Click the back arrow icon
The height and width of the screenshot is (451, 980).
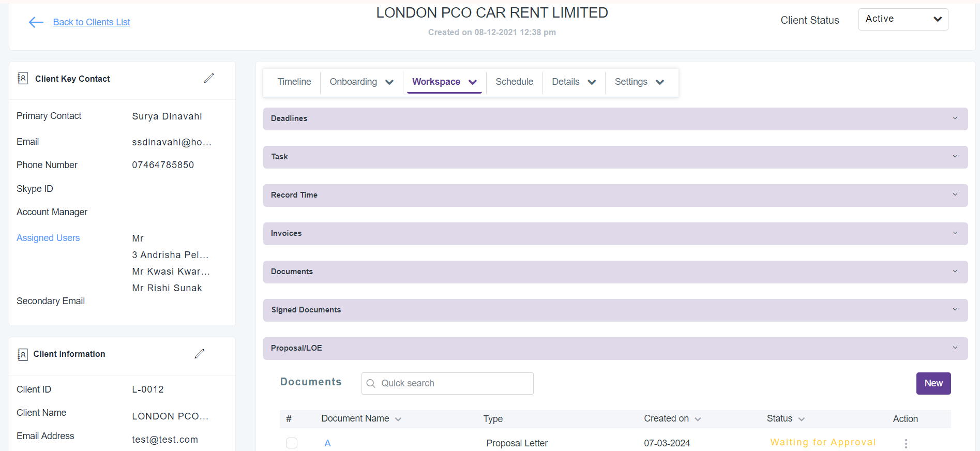[x=36, y=22]
